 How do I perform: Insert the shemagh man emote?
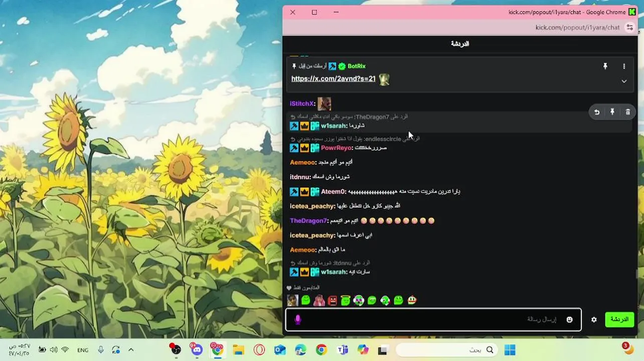(319, 300)
